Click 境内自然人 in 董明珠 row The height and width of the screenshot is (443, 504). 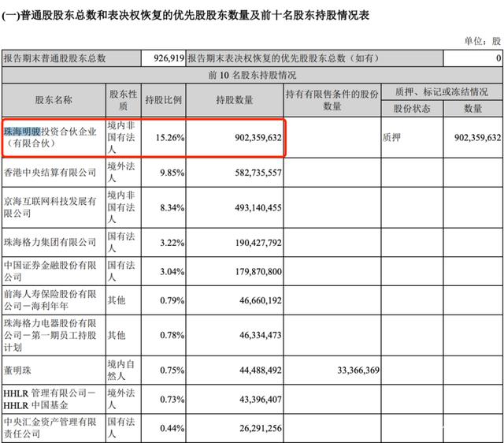pyautogui.click(x=120, y=370)
